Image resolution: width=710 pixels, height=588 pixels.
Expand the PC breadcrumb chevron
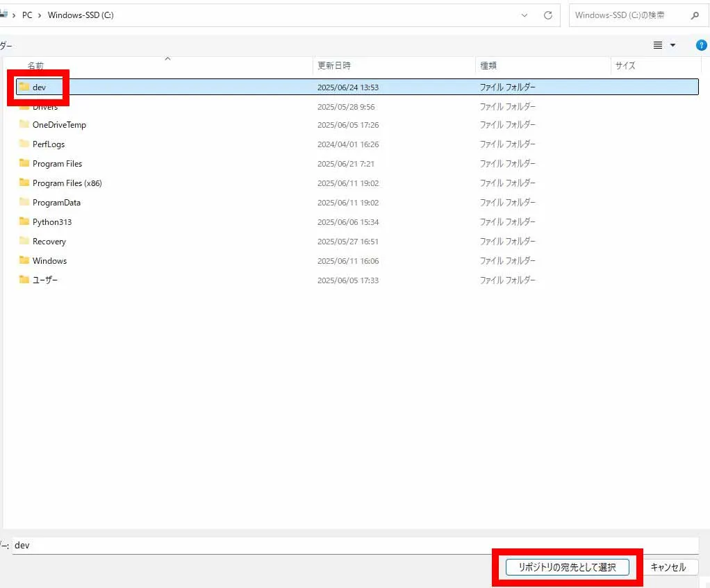[x=40, y=15]
